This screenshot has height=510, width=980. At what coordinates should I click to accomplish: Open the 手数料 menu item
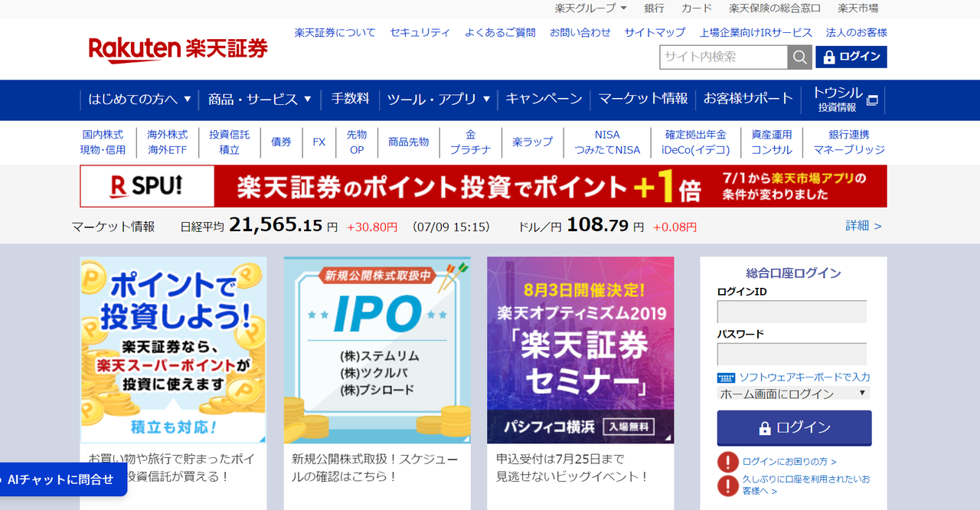point(350,100)
